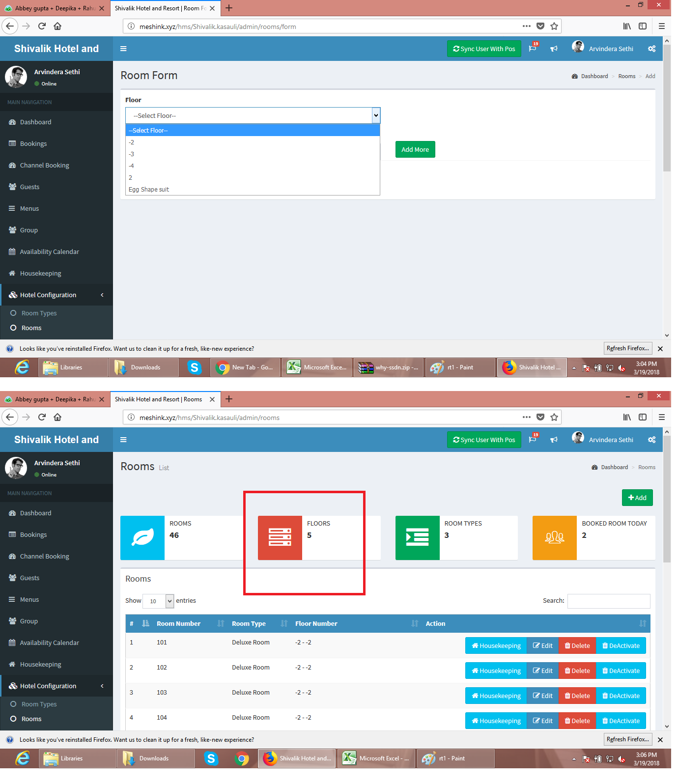Open Internet Explorer from the lower taskbar
Viewport: 678px width, 784px height.
pyautogui.click(x=22, y=758)
